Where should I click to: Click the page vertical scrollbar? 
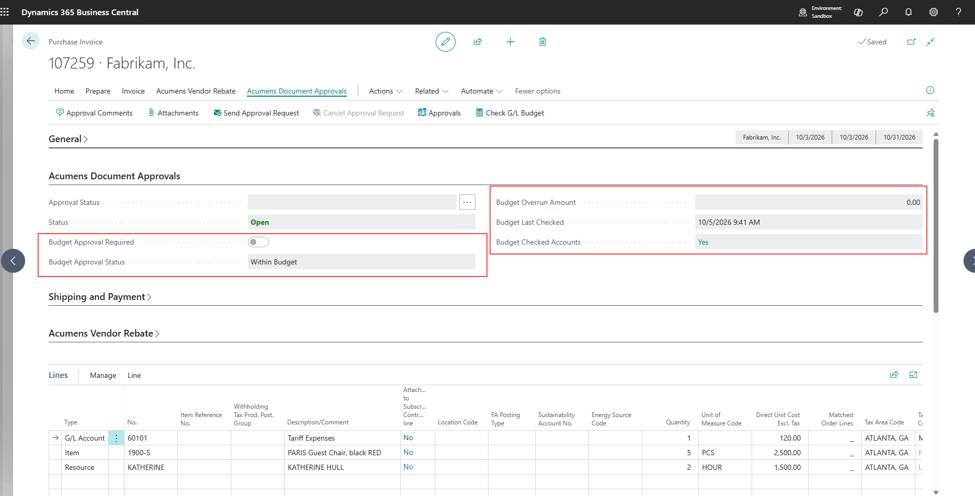pos(935,224)
